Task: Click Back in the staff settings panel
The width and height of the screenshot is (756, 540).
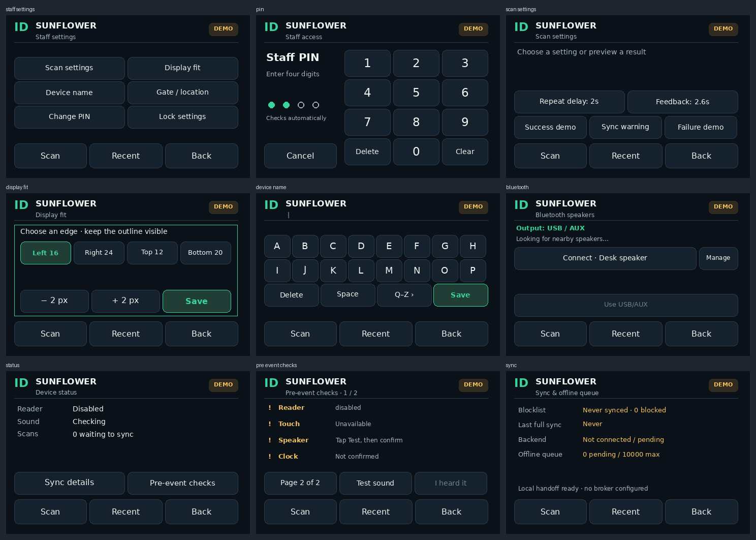Action: [202, 156]
